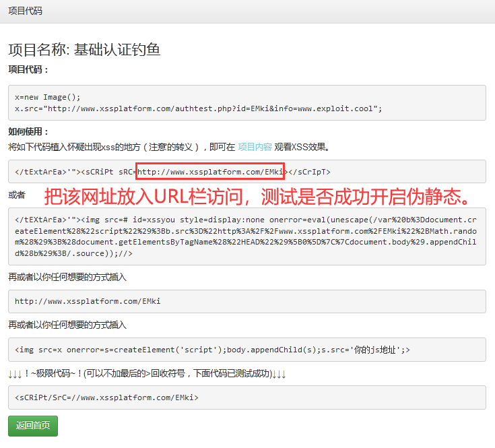
Task: Click the img src=# id=xssyou code block
Action: tap(247, 236)
